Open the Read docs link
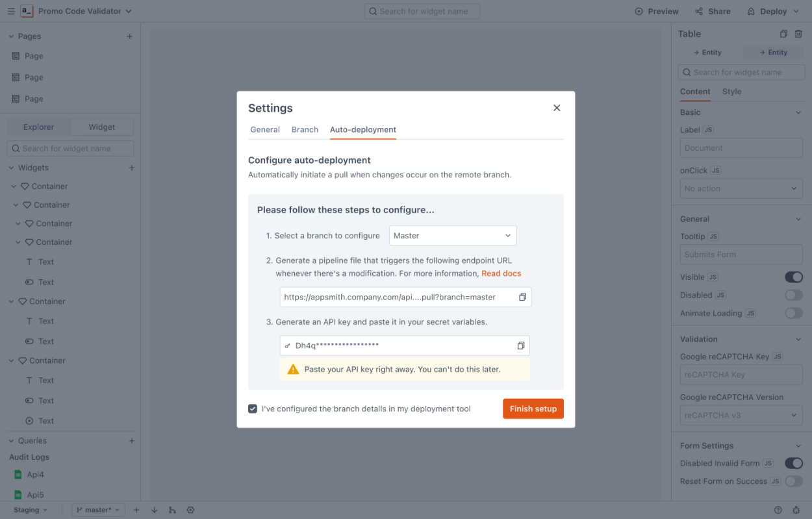 coord(501,273)
